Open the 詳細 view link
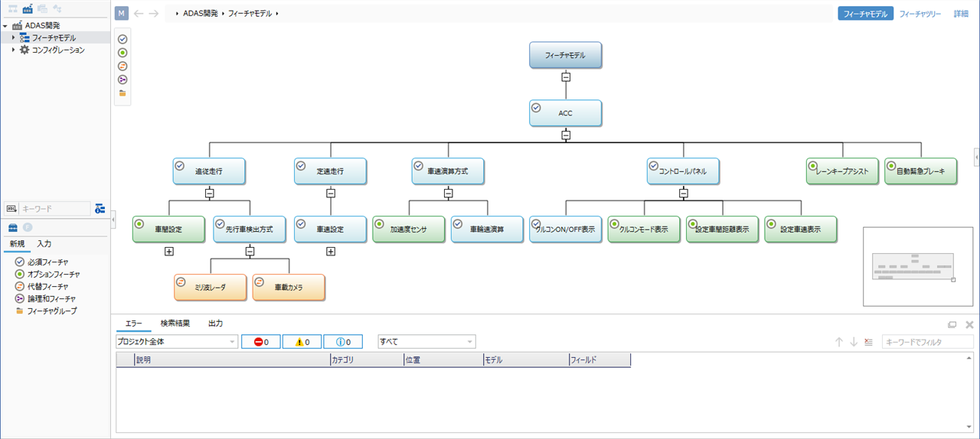This screenshot has width=980, height=439. click(x=960, y=14)
